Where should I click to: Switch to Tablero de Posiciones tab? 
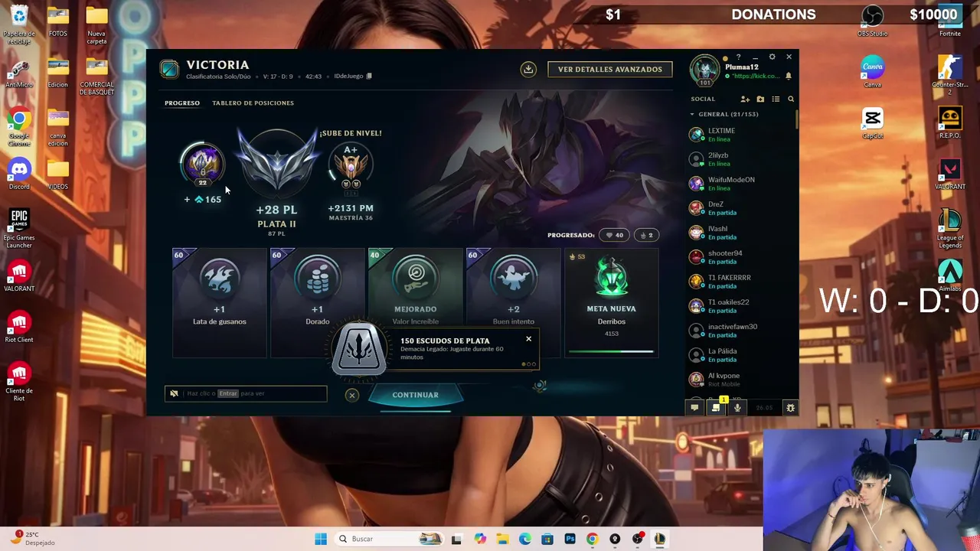pyautogui.click(x=253, y=103)
